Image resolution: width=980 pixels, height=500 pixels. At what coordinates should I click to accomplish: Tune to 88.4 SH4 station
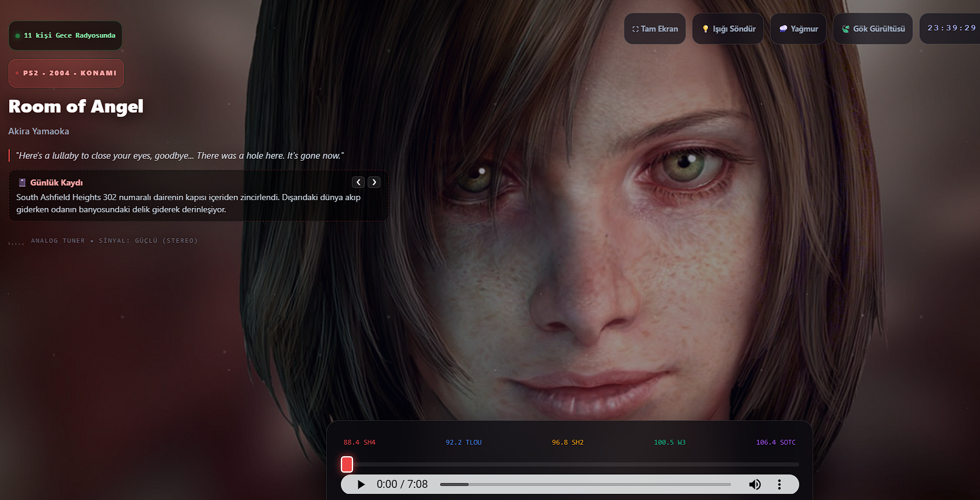pos(359,442)
